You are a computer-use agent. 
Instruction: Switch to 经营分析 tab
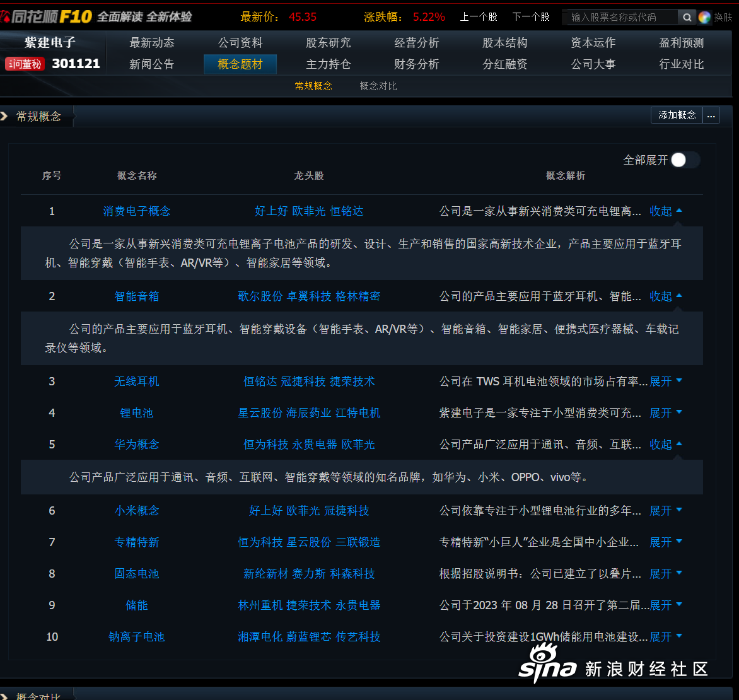(417, 43)
